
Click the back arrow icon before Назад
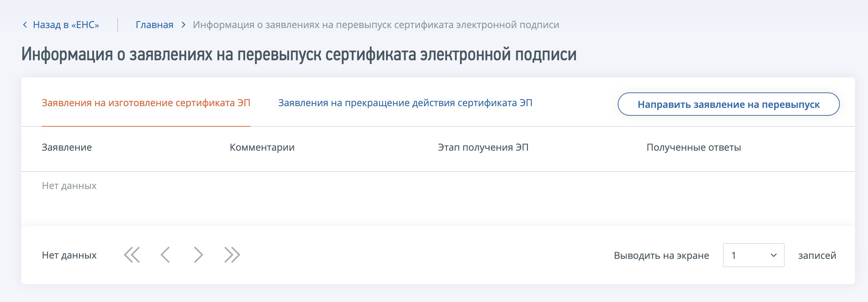coord(25,25)
